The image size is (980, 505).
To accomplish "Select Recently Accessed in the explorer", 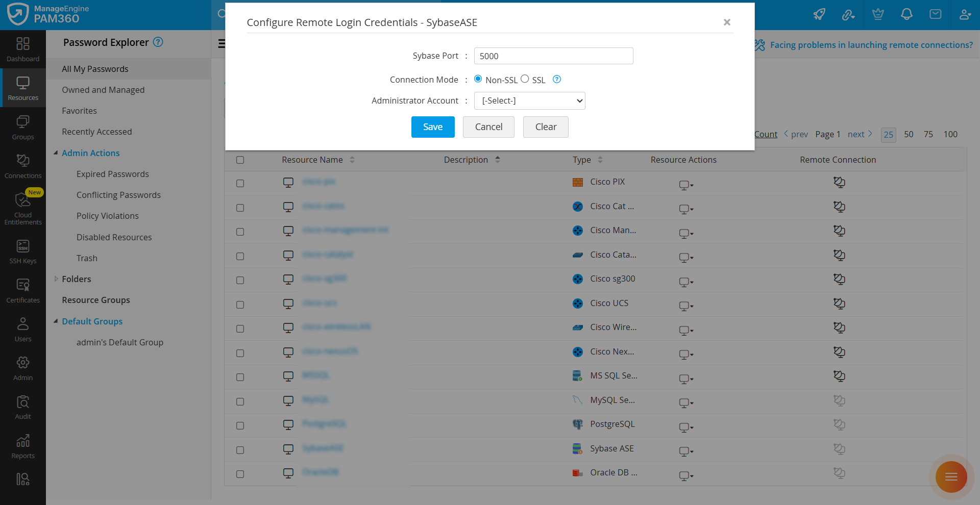I will (x=97, y=132).
